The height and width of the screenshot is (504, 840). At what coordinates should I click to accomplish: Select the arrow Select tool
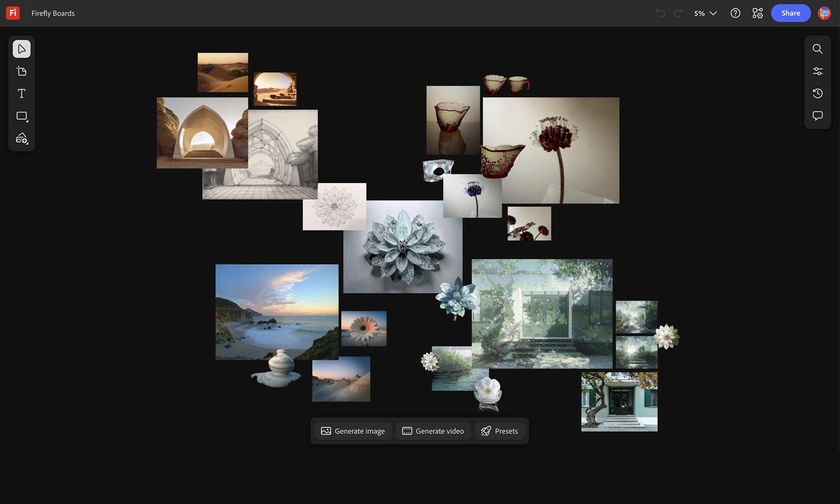(21, 49)
